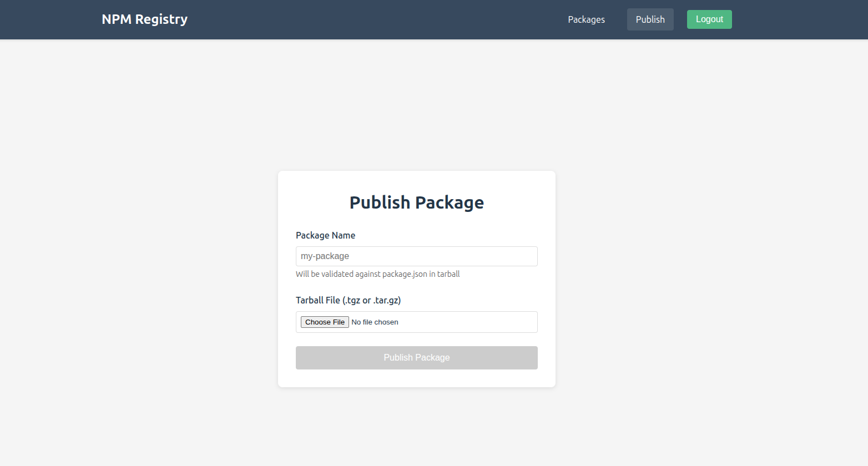Click the 'Will be validated against package.json' hint
This screenshot has width=868, height=466.
[377, 274]
